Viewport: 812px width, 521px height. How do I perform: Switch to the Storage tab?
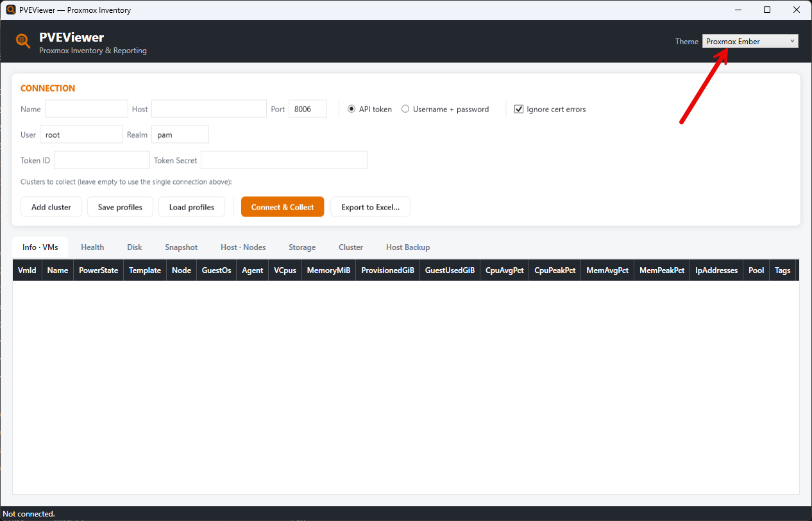[302, 247]
